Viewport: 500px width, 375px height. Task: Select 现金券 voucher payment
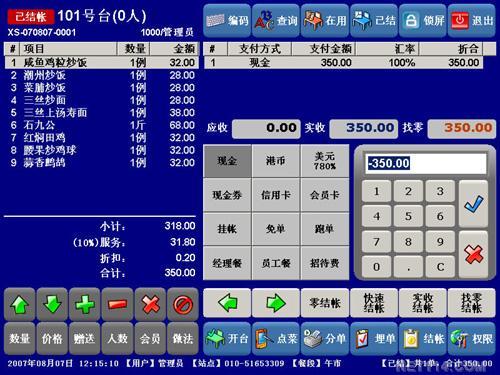(227, 195)
